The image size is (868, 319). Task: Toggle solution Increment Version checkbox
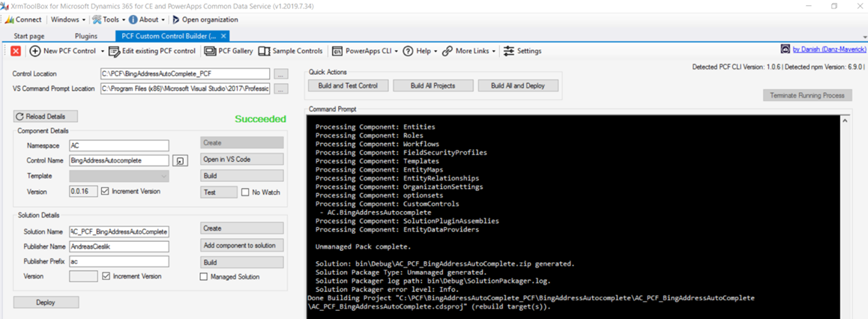[x=106, y=276]
